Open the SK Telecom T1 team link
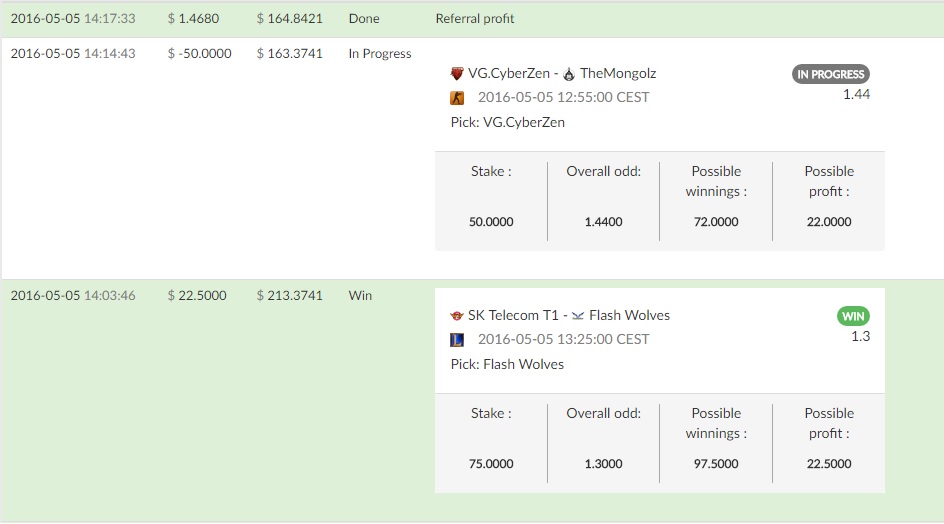The width and height of the screenshot is (944, 524). [x=513, y=315]
